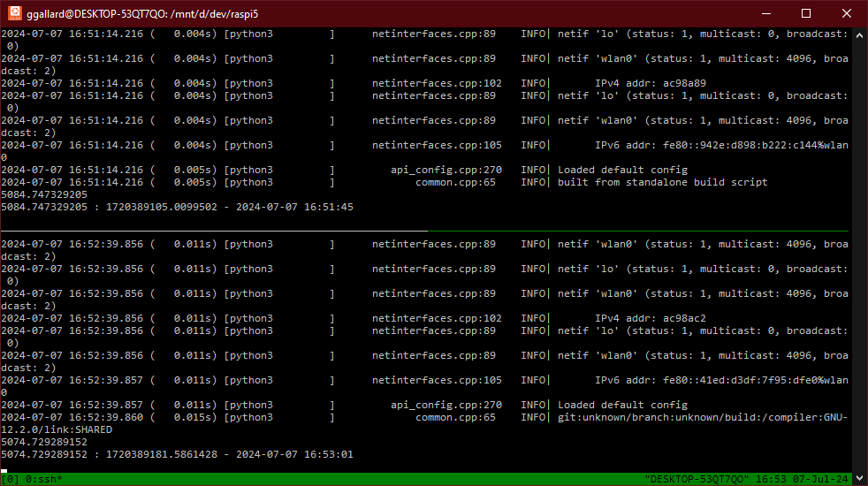
Task: Click the Ubuntu icon in the title bar
Action: (x=13, y=13)
